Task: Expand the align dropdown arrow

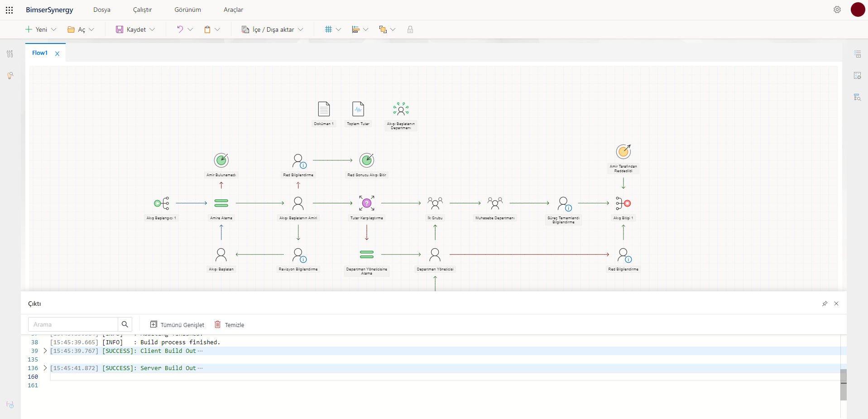Action: coord(366,29)
